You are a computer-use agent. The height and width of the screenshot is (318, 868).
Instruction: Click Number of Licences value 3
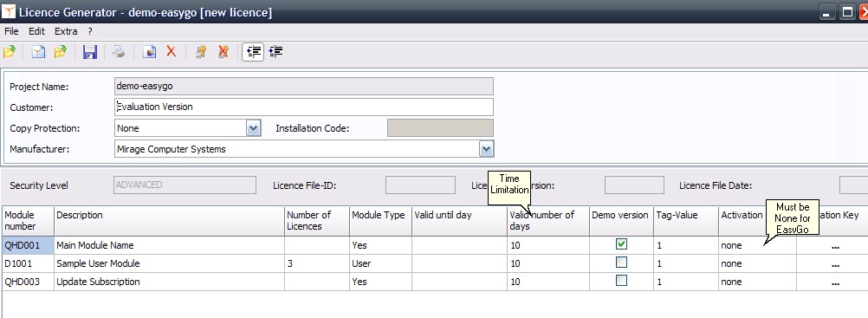317,263
